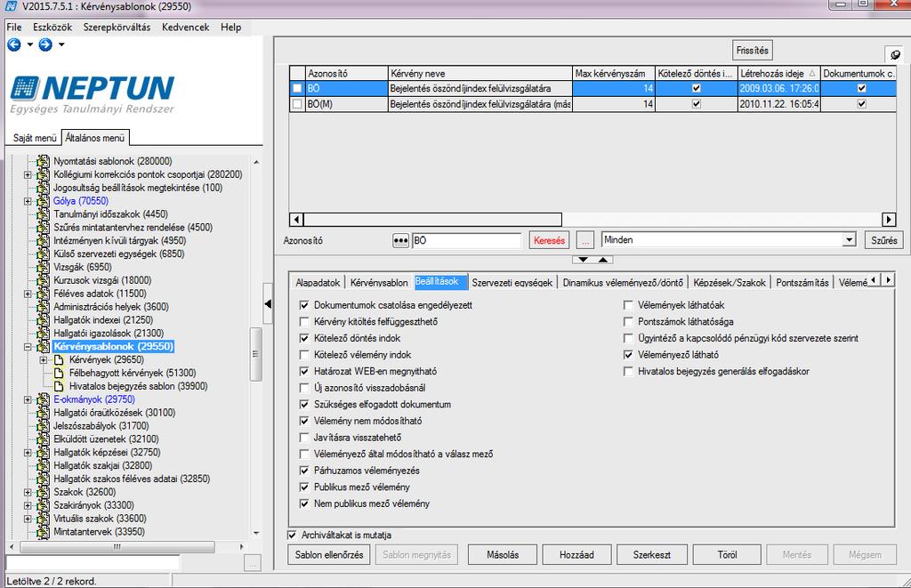Screen dimensions: 911x588
Task: Enable Vélemények láthatóak checkbox
Action: [x=628, y=305]
